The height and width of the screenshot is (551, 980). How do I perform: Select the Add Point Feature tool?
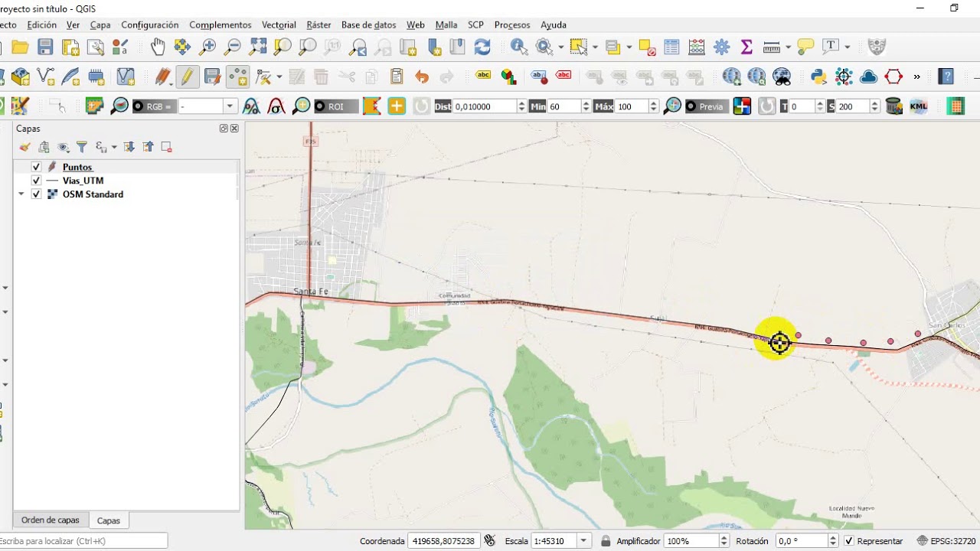[x=238, y=77]
